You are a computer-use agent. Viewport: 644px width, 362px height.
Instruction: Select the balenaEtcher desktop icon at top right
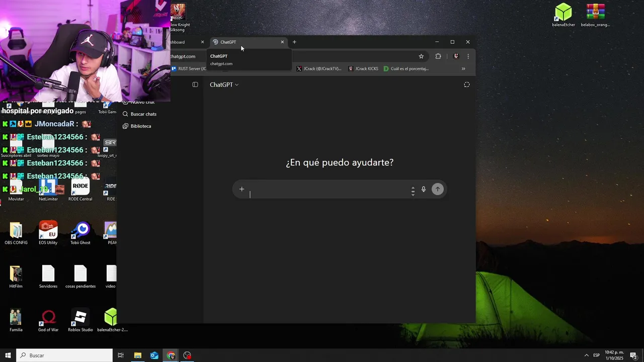563,15
